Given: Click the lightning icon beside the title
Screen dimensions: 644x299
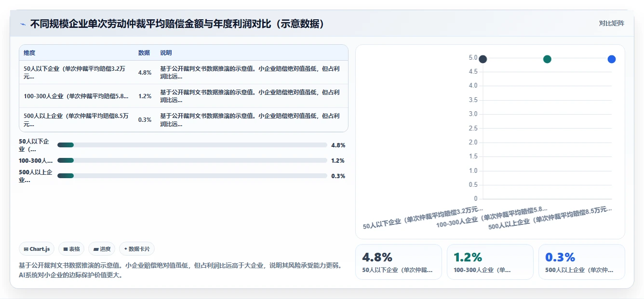Looking at the screenshot, I should (x=23, y=24).
